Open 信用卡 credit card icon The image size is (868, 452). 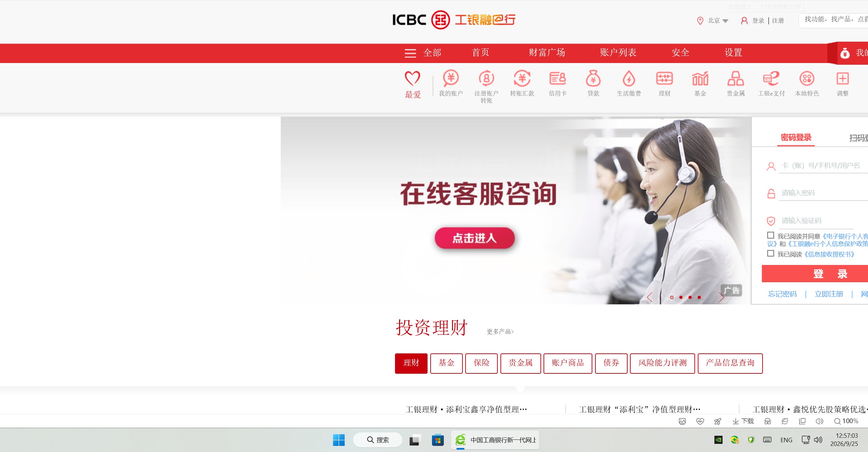click(x=557, y=79)
